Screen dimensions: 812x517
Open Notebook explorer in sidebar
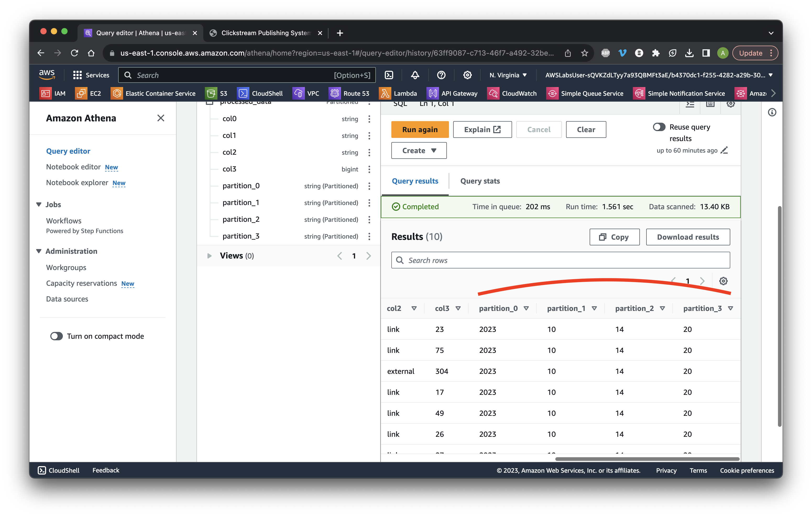point(77,182)
